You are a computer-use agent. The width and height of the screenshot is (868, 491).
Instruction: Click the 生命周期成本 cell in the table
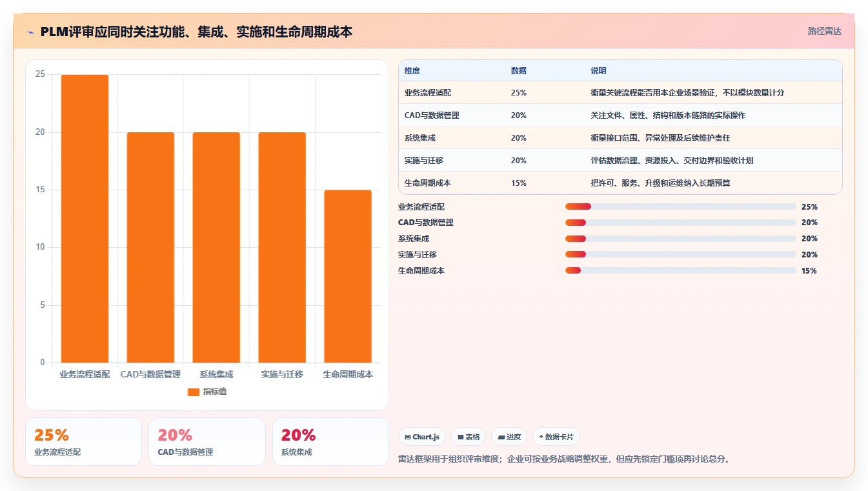coord(428,183)
